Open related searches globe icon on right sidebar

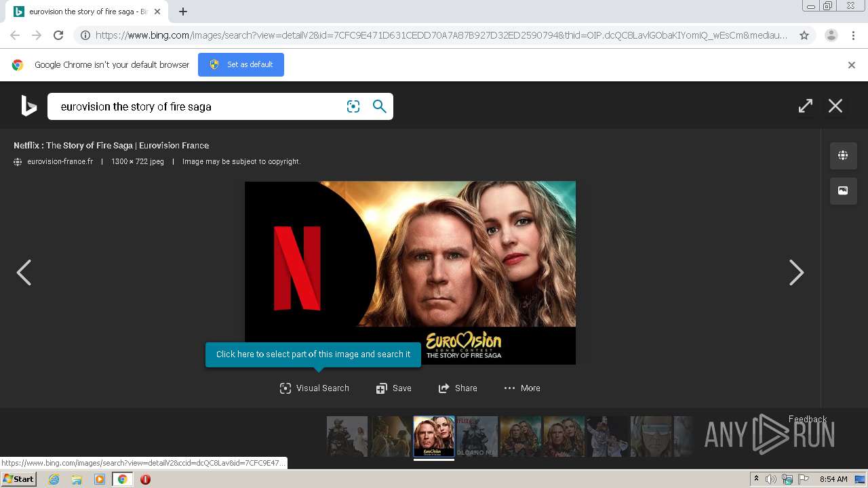[843, 155]
